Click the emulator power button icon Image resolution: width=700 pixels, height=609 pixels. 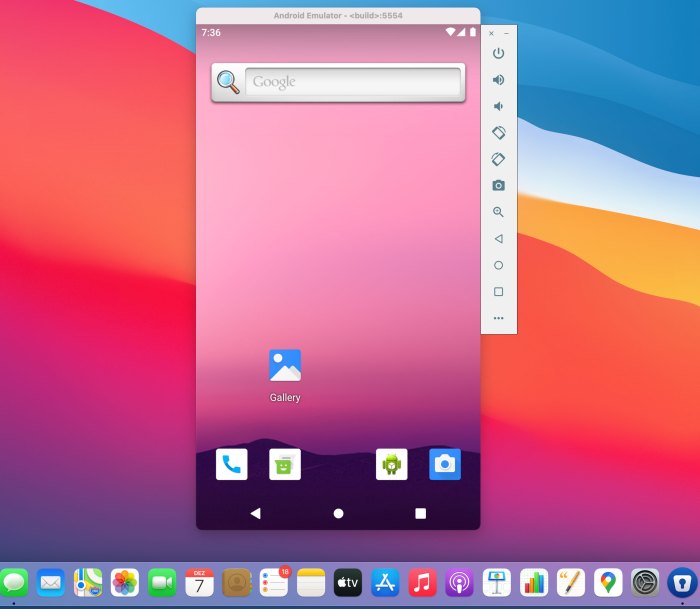[x=498, y=54]
